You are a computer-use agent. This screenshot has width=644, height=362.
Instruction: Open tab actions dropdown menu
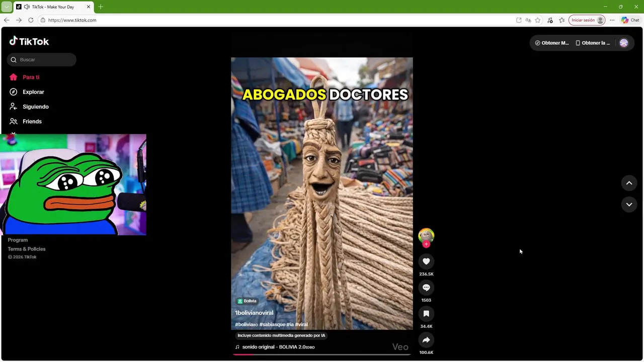[7, 7]
